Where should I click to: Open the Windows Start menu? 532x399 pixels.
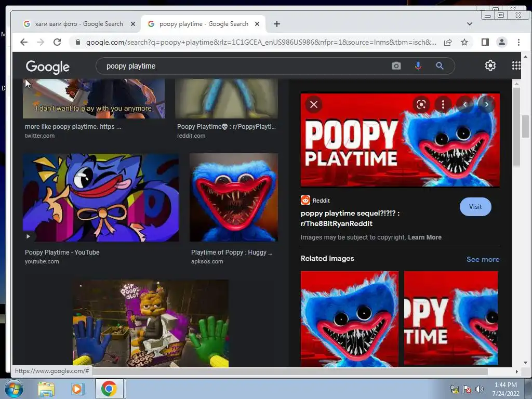(x=14, y=389)
